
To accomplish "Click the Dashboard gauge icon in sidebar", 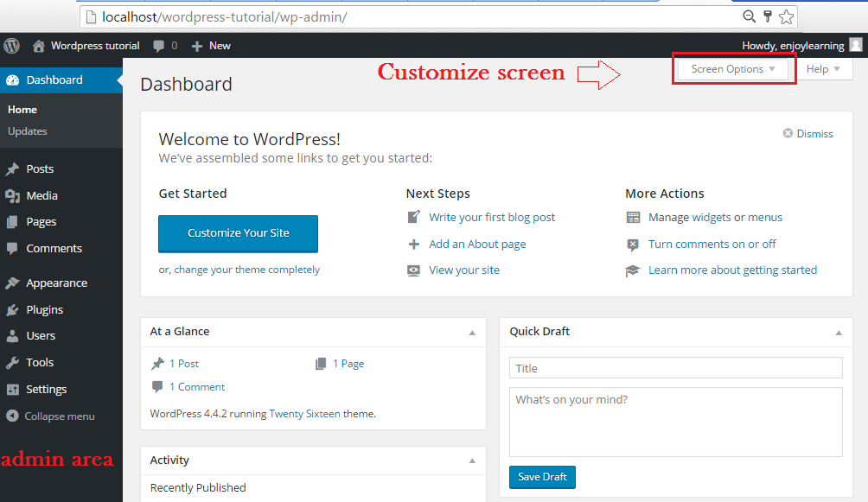I will [x=13, y=80].
